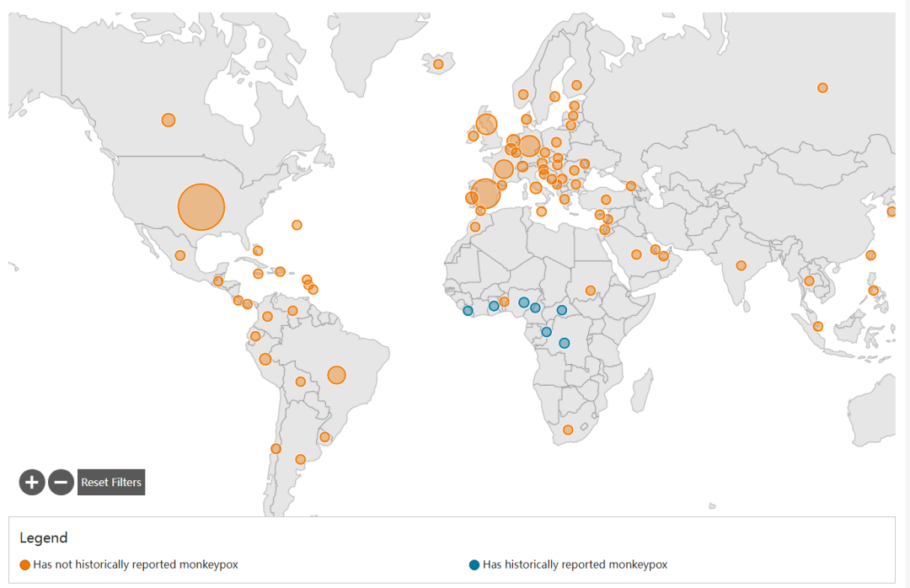Image resolution: width=910 pixels, height=588 pixels.
Task: Select the Sudan orange marker
Action: tap(590, 291)
